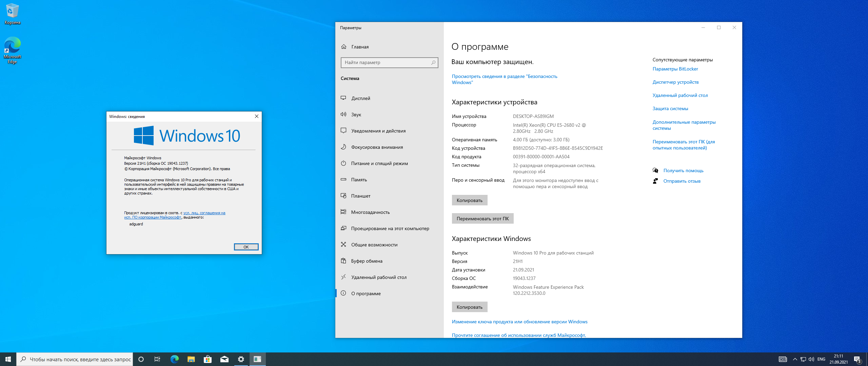Viewport: 868px width, 366px height.
Task: Open the Microsoft license terms link
Action: pos(175,215)
